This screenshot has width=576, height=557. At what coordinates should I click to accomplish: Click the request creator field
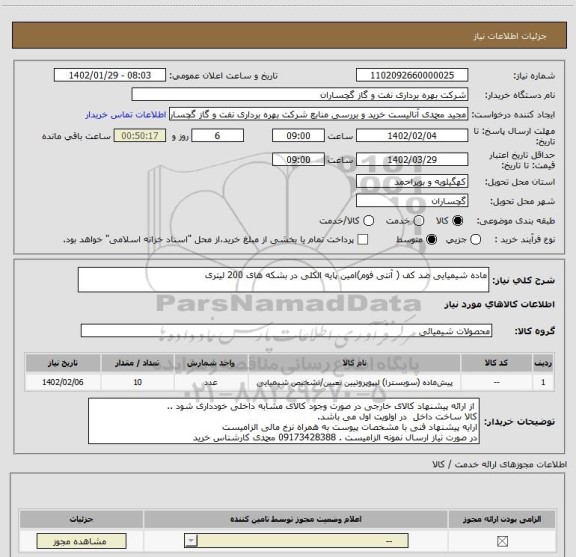click(318, 115)
